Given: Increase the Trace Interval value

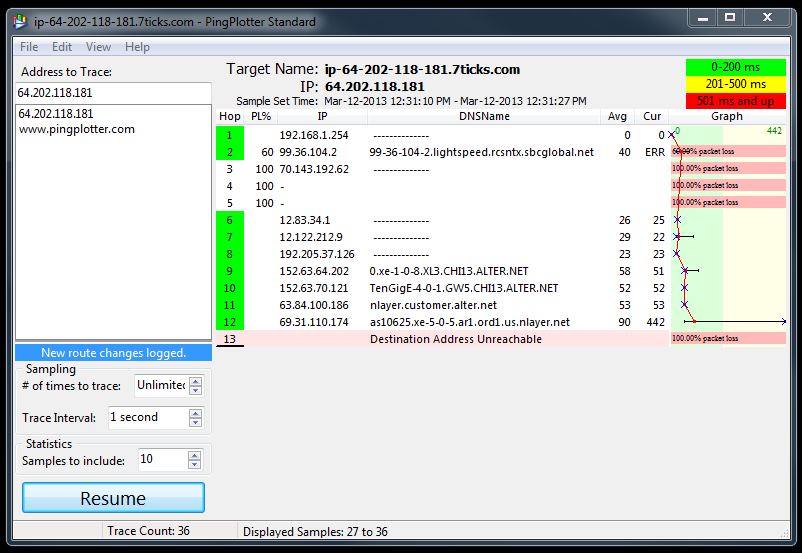Looking at the screenshot, I should pyautogui.click(x=195, y=413).
